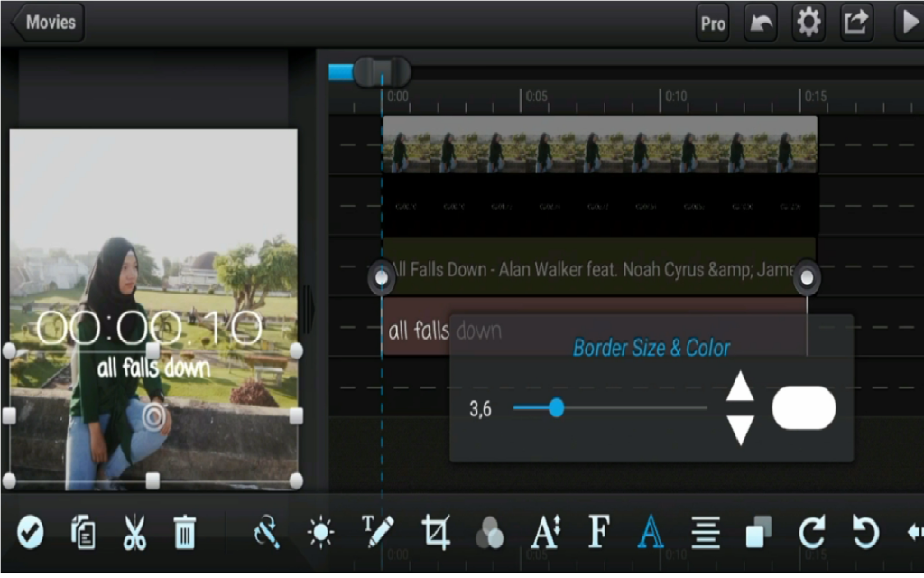Change text size with A arrows icon
The height and width of the screenshot is (578, 924).
(x=546, y=532)
